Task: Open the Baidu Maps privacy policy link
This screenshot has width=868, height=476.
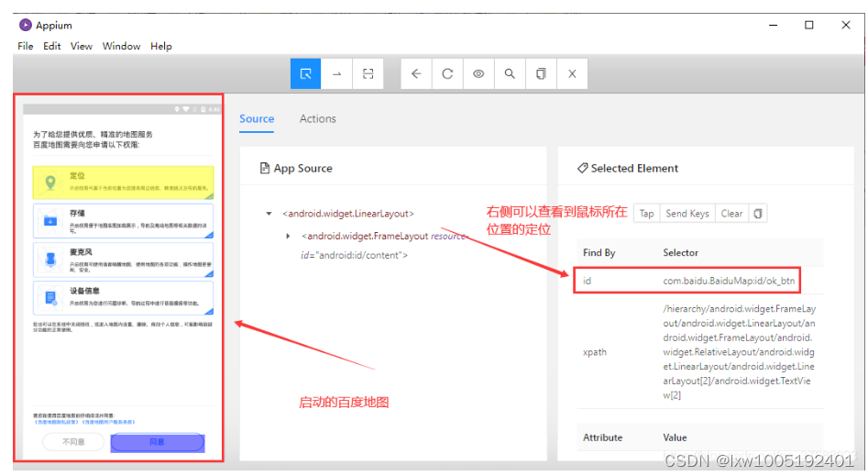Action: (x=57, y=422)
